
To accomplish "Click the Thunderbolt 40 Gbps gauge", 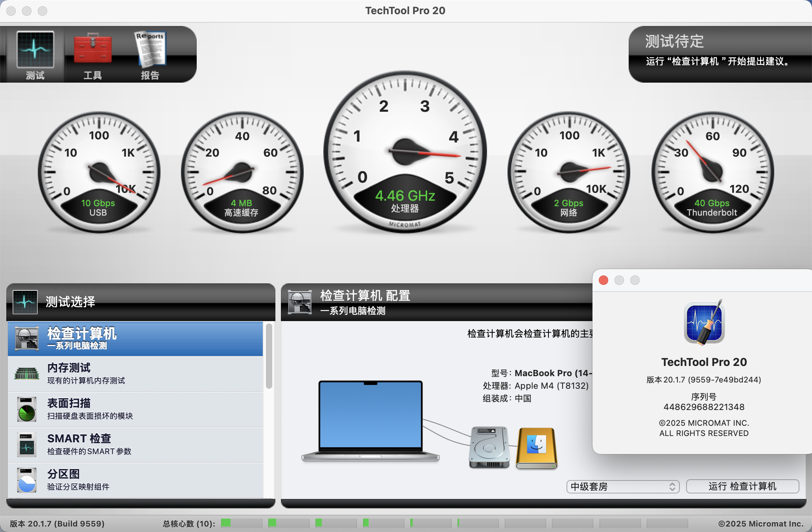I will point(712,172).
